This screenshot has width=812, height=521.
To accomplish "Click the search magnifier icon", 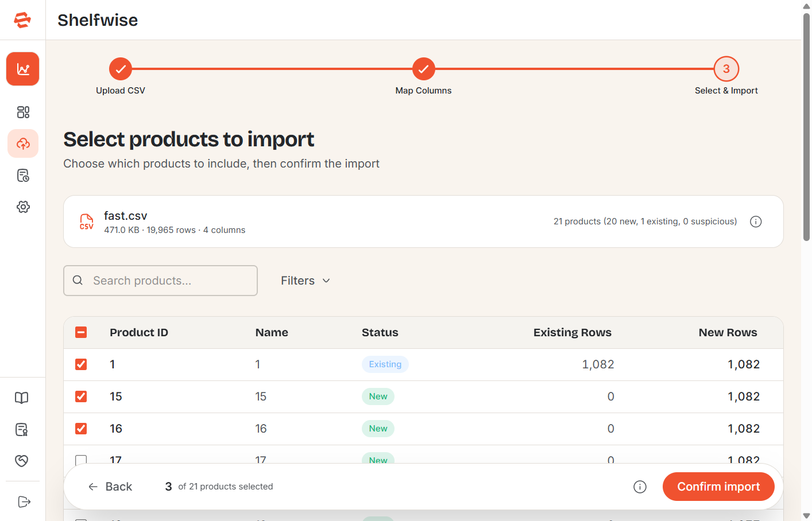I will [78, 280].
